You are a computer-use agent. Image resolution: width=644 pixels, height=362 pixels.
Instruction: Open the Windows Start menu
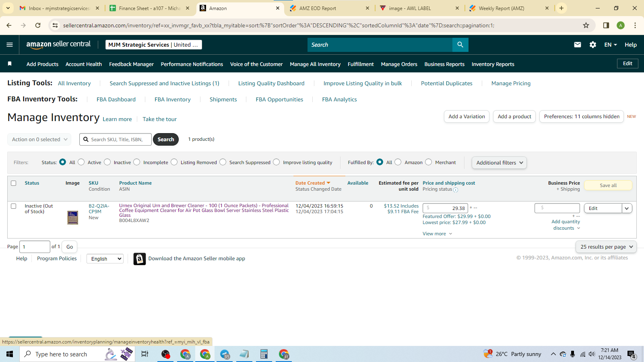[10, 354]
